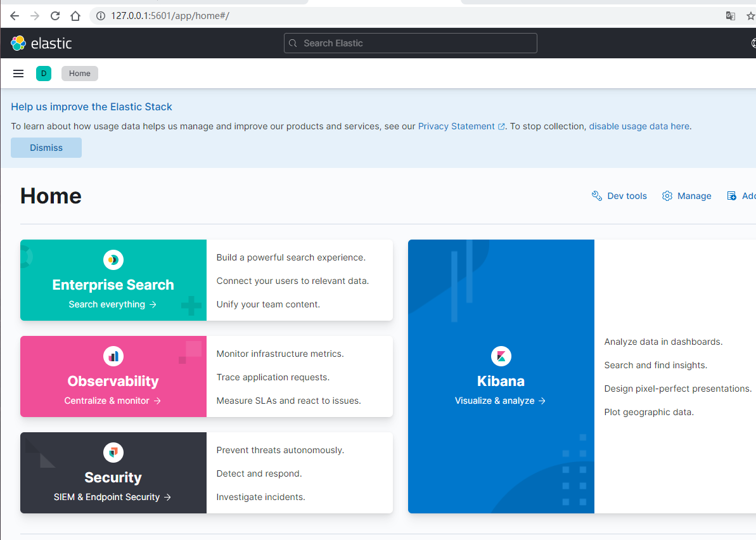Click the Home breadcrumb
The width and height of the screenshot is (756, 540).
(80, 74)
